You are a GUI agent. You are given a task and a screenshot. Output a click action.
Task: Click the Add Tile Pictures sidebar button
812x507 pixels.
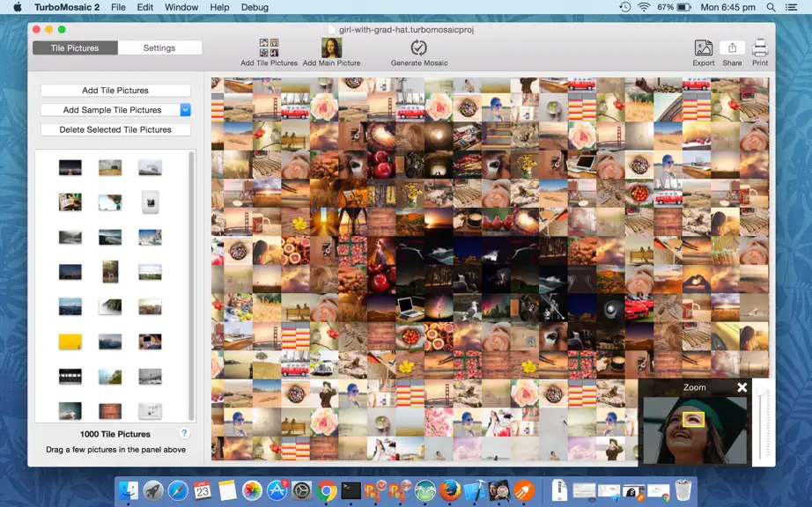[115, 90]
